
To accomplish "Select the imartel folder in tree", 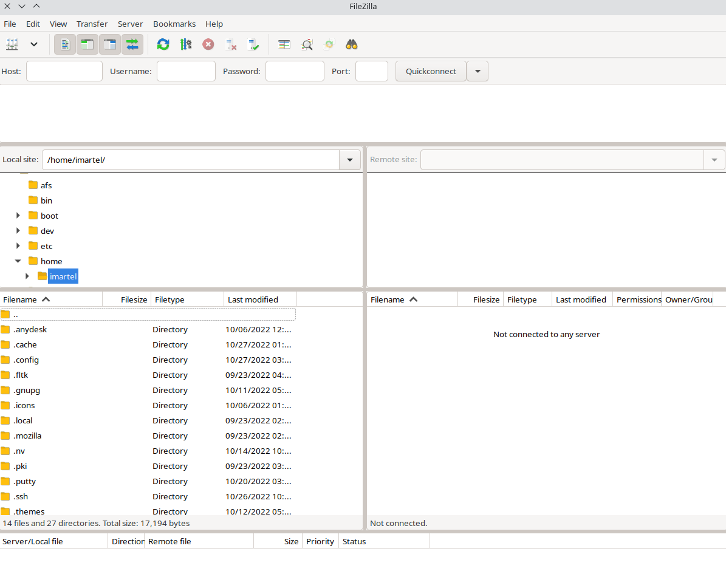I will 63,276.
